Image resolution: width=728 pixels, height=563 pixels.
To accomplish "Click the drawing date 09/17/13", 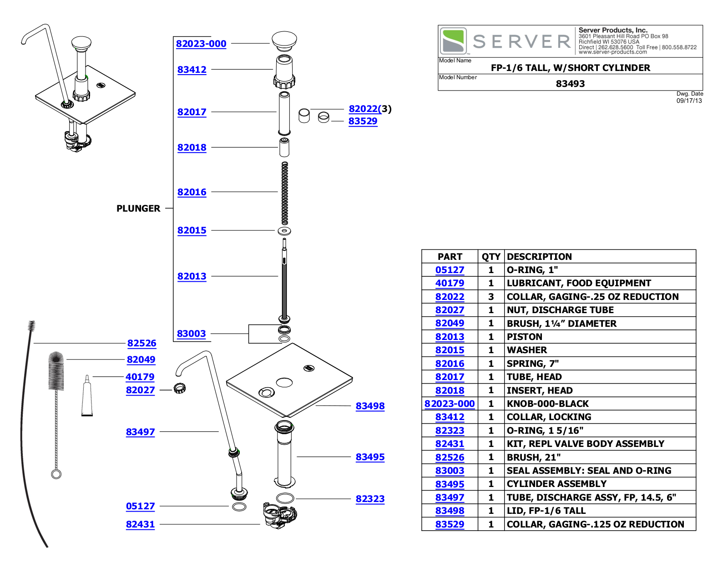I will pyautogui.click(x=689, y=101).
